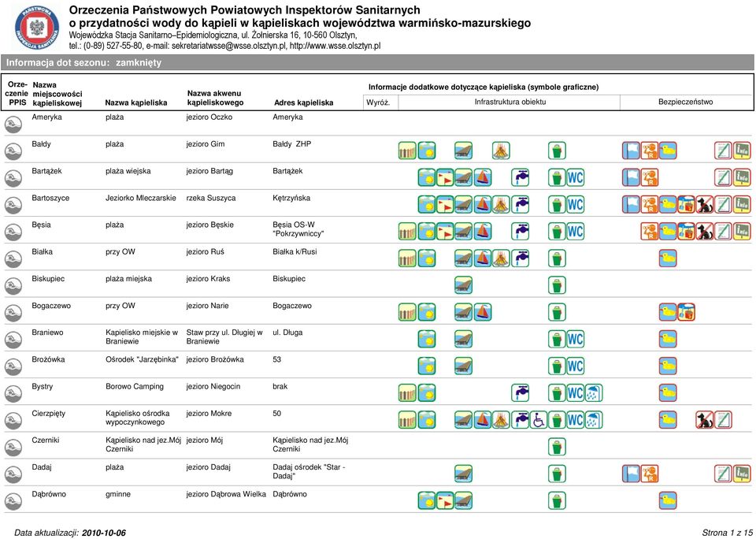The width and height of the screenshot is (756, 539).
Task: Click the regulations sheet icon in Bęsia row
Action: point(723,232)
